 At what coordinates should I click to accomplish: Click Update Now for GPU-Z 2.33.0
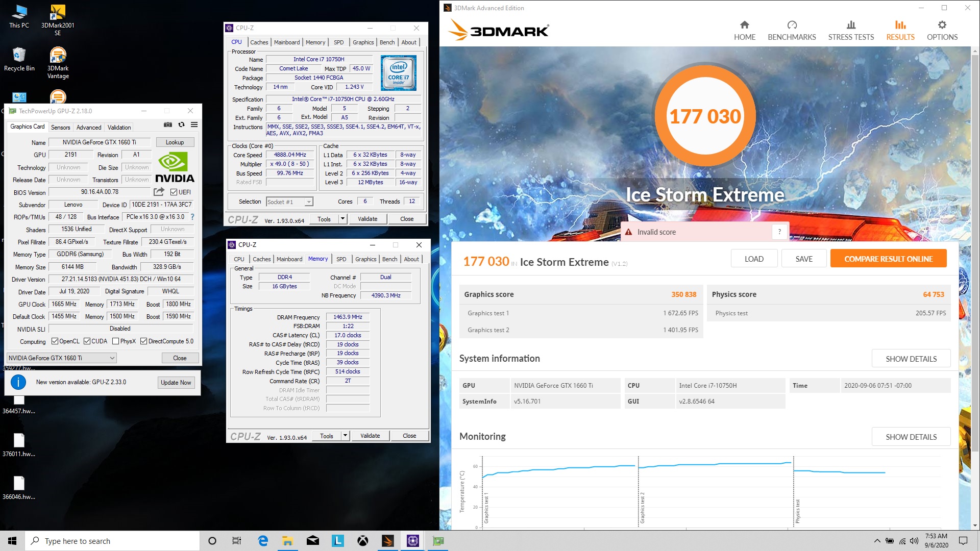[x=176, y=382]
